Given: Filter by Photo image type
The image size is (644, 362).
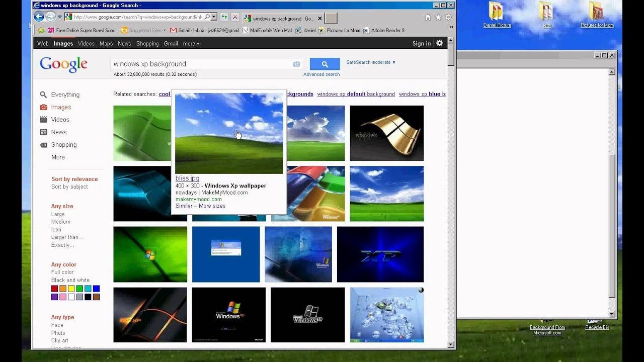Looking at the screenshot, I should [58, 333].
